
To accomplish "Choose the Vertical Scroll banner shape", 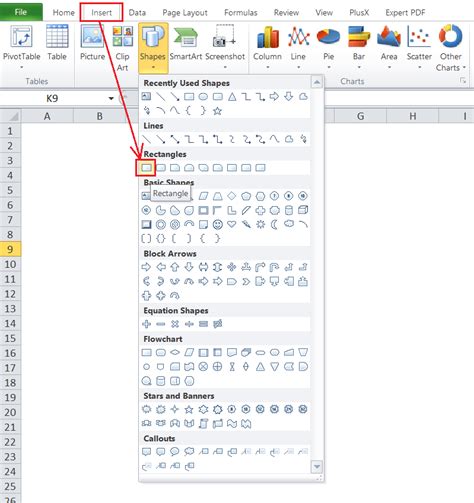I will pos(203,424).
